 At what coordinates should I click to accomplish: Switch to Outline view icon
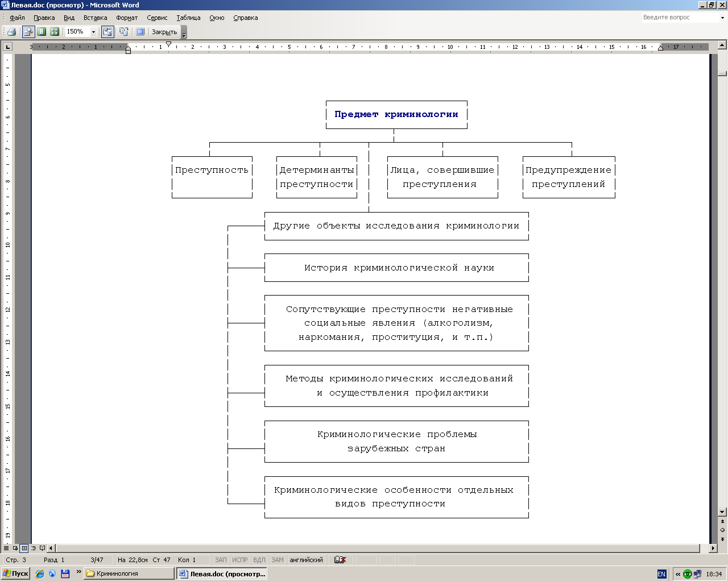[33, 548]
